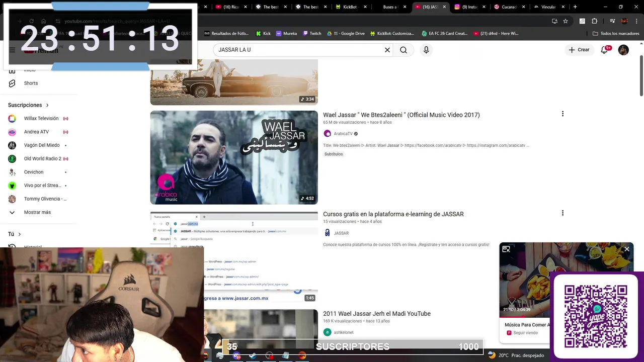This screenshot has height=362, width=644.
Task: Switch to the KickBot browser tab
Action: coord(352,7)
